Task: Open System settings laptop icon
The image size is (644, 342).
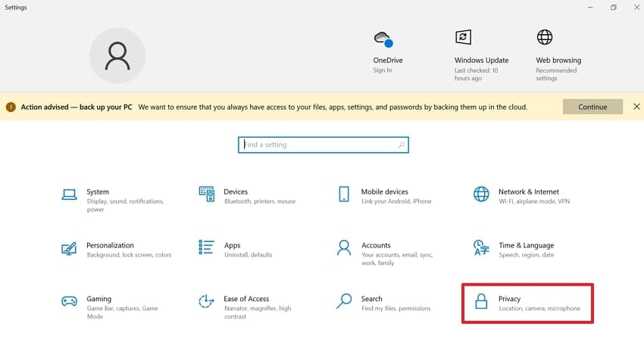Action: click(x=69, y=194)
